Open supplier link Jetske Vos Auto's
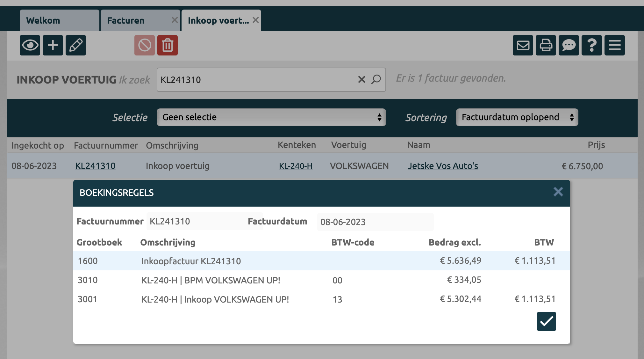Viewport: 644px width, 359px height. click(x=443, y=166)
